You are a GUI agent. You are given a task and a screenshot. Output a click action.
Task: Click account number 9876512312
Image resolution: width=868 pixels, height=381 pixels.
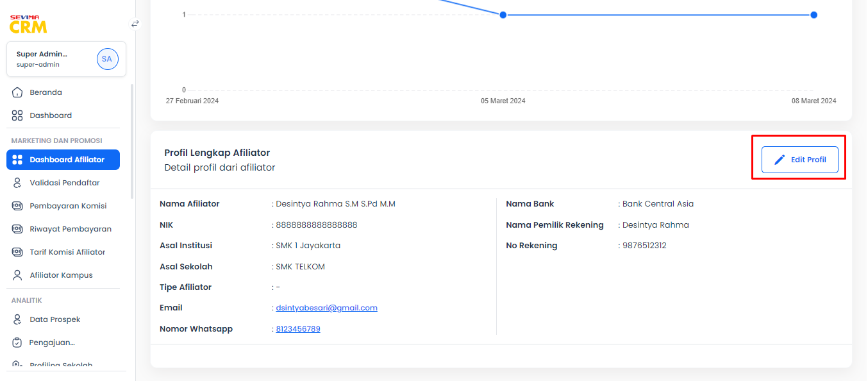[x=644, y=246]
